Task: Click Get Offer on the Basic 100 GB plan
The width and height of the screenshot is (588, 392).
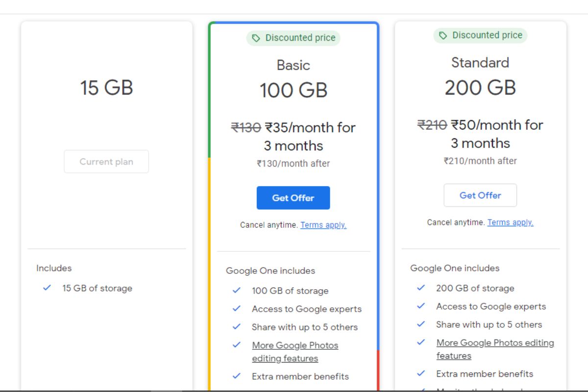Action: 293,197
